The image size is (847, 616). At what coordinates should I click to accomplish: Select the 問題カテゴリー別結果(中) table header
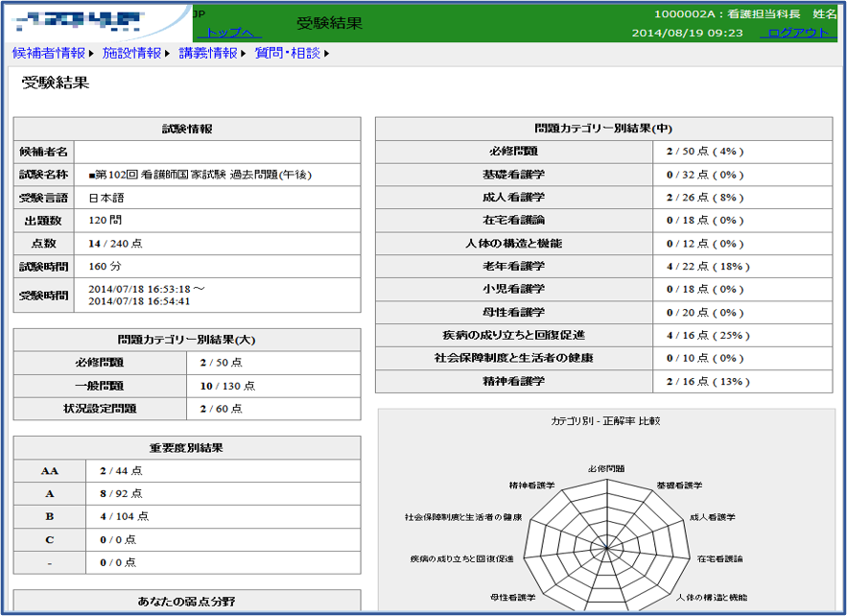[x=604, y=129]
